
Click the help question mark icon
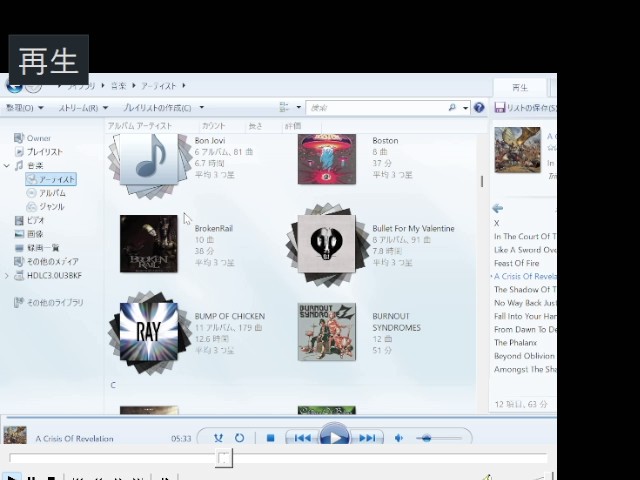479,108
